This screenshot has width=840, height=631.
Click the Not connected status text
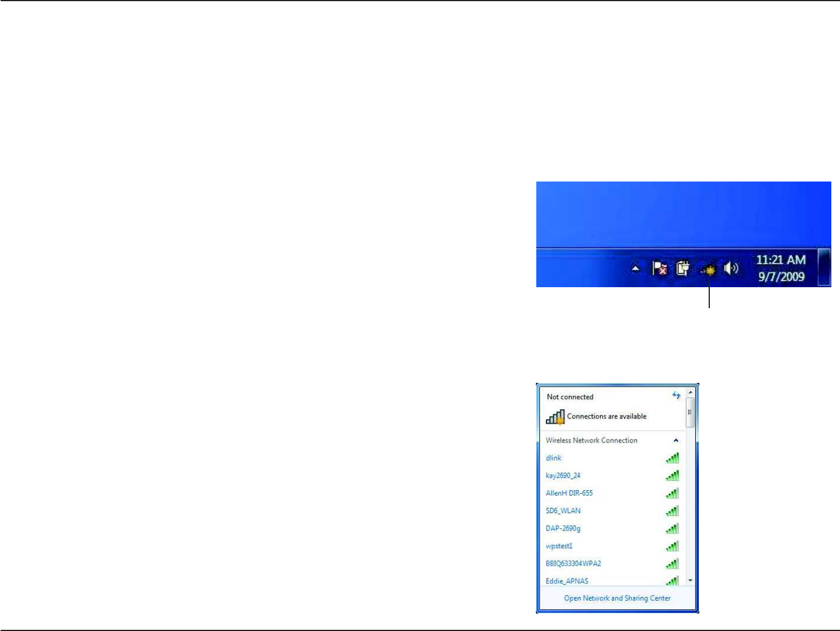point(570,397)
